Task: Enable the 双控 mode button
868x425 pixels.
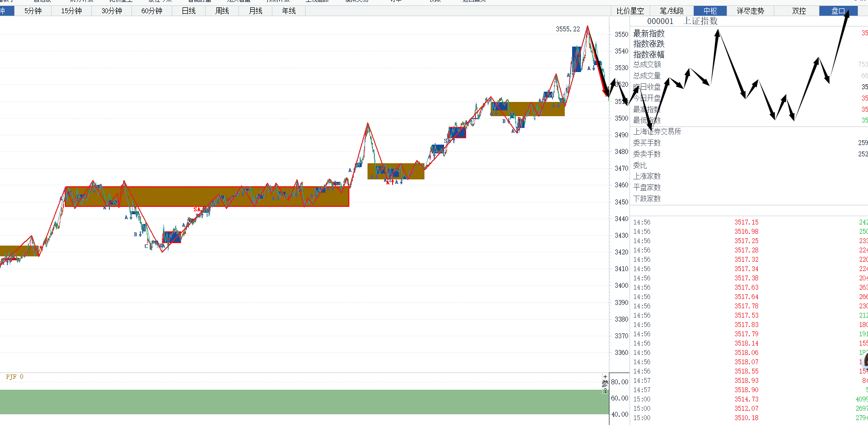Action: point(799,11)
